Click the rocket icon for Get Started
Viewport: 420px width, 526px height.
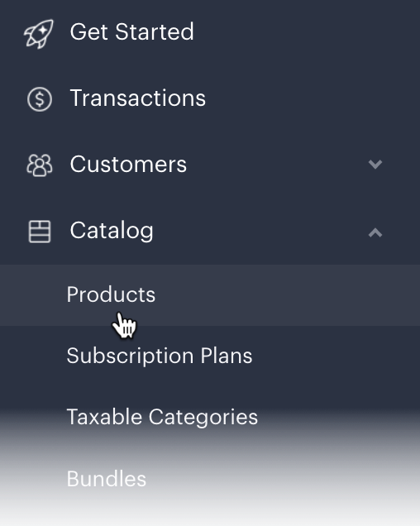tap(39, 34)
